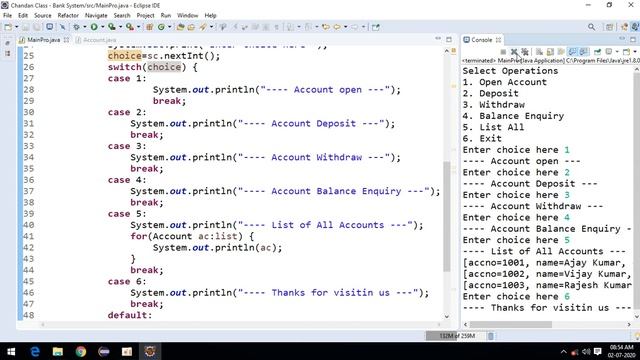Open External Tools dropdown arrow
The width and height of the screenshot is (640, 360).
(x=139, y=27)
